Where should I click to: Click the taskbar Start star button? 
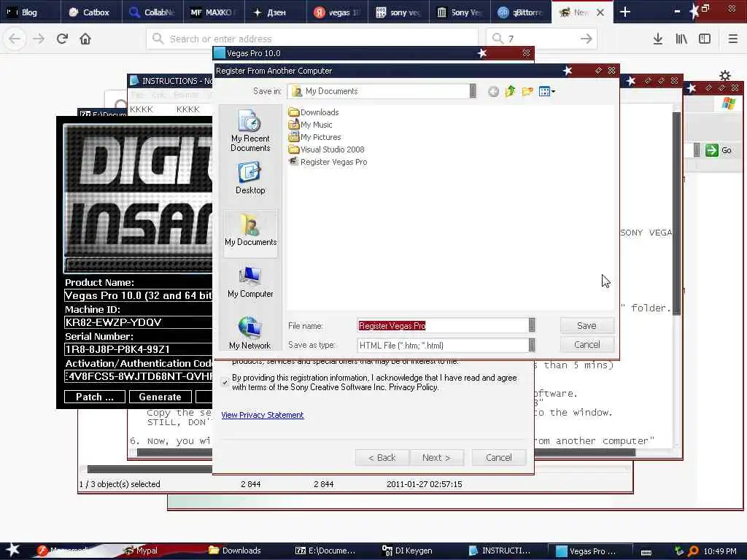pos(12,550)
